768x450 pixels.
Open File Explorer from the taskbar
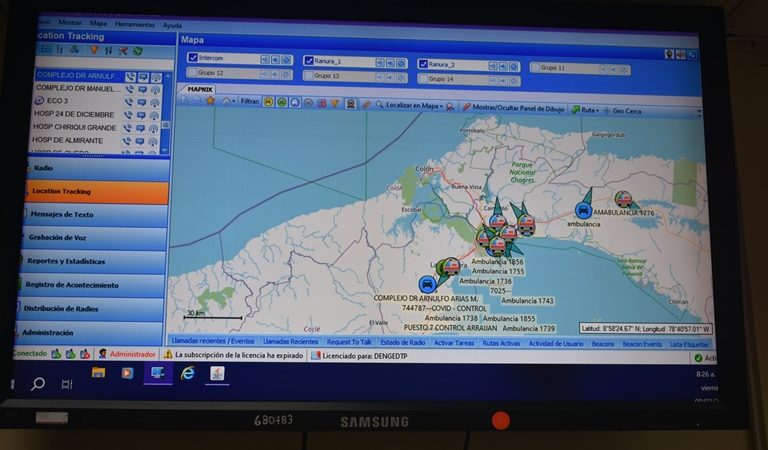(98, 373)
